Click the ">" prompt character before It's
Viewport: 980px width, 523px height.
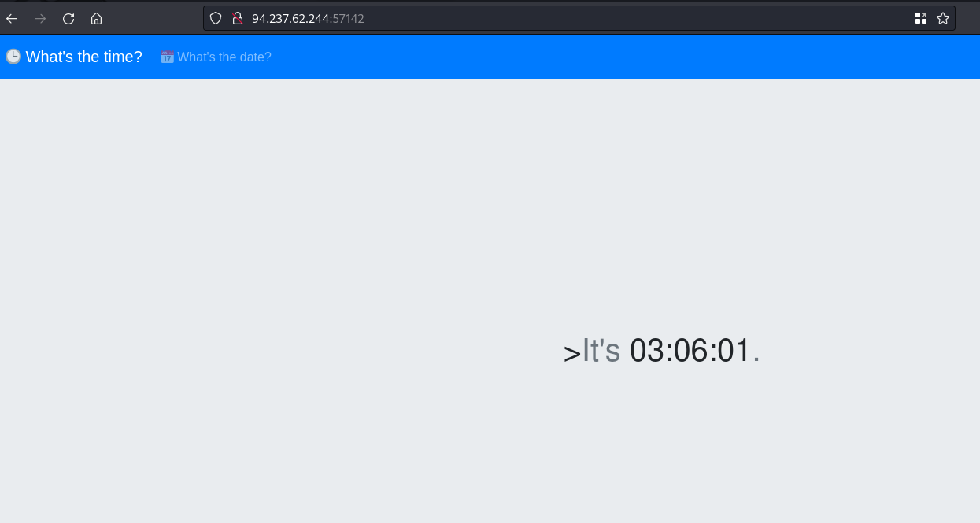point(572,352)
